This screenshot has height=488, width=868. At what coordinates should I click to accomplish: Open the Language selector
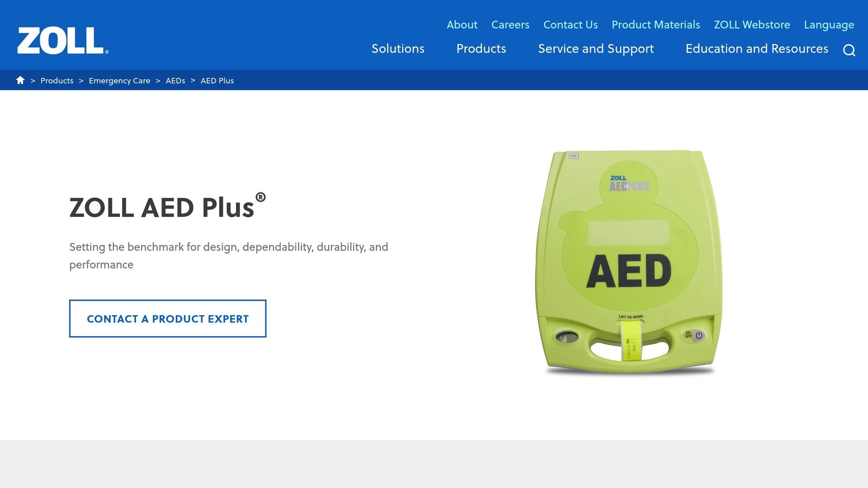click(x=829, y=25)
